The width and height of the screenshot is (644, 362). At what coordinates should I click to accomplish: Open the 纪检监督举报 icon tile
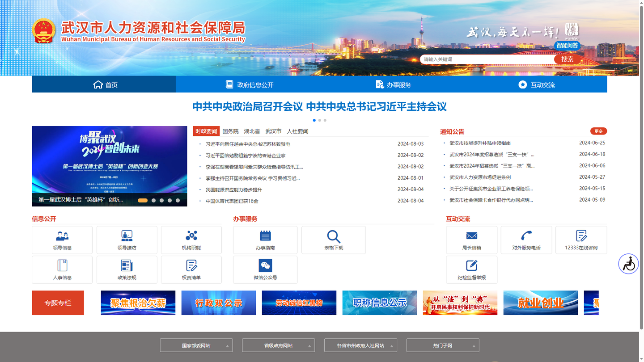pos(471,269)
